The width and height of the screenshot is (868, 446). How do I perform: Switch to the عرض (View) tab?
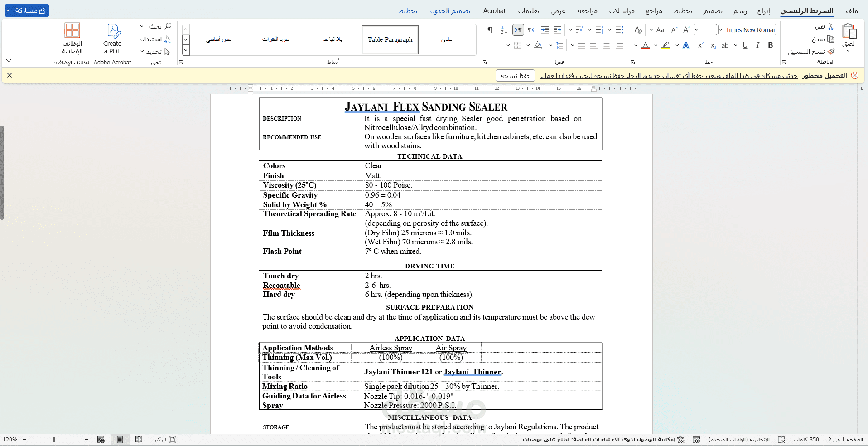(x=559, y=11)
